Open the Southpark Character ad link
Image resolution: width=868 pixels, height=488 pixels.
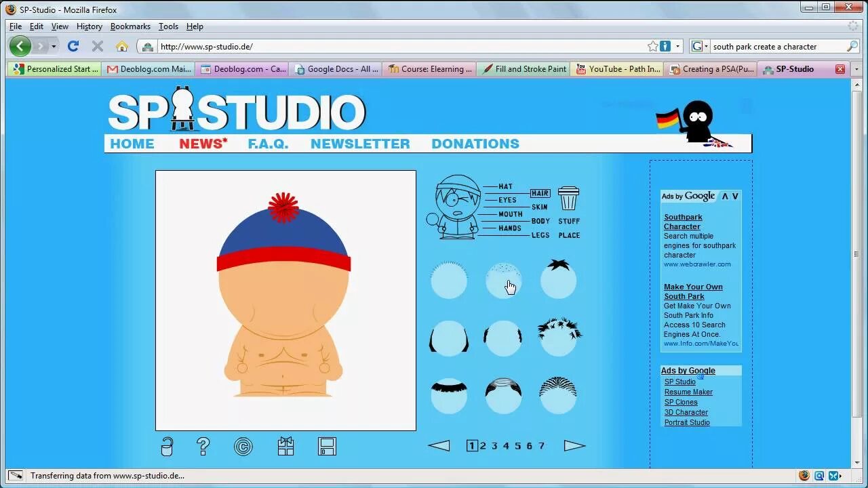tap(683, 222)
